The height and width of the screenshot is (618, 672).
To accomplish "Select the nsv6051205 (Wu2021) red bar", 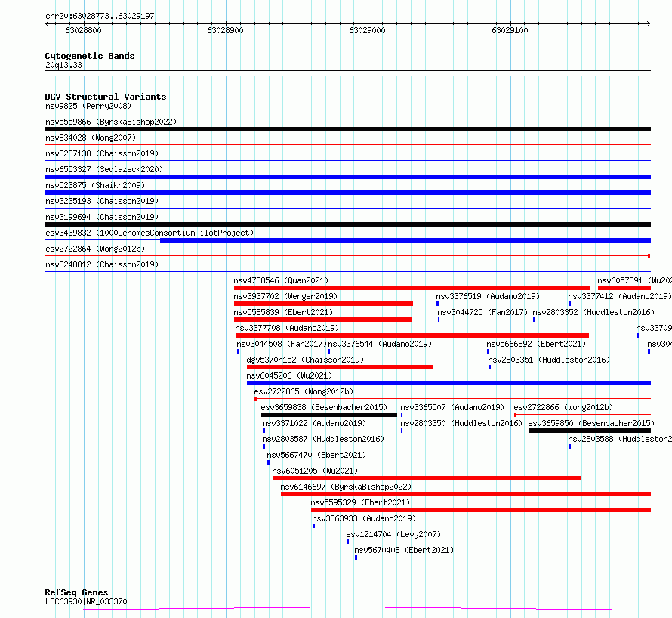I will [427, 478].
